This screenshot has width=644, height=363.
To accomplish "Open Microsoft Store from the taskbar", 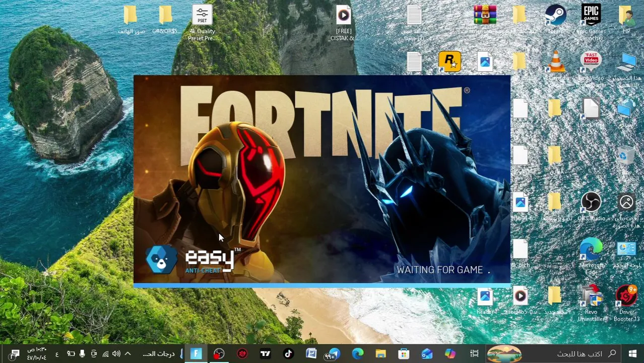I will [x=404, y=354].
